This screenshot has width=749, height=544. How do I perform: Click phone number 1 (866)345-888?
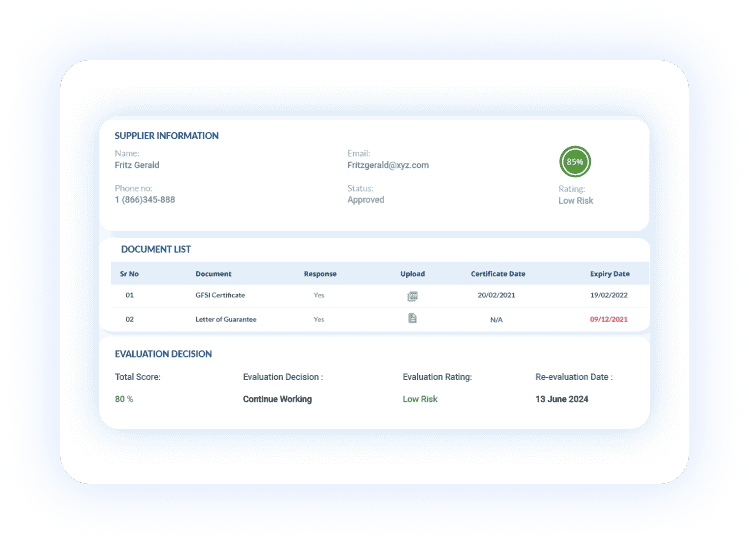click(145, 200)
